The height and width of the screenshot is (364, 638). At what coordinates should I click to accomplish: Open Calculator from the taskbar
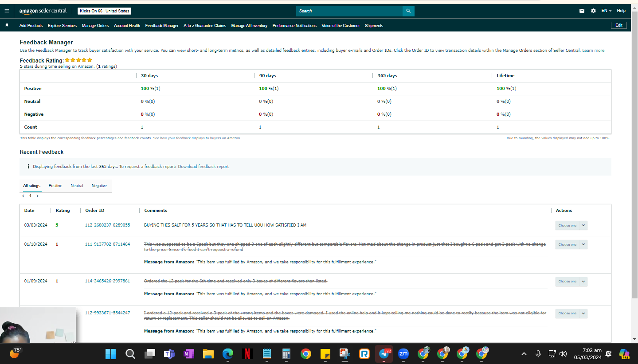(x=286, y=354)
